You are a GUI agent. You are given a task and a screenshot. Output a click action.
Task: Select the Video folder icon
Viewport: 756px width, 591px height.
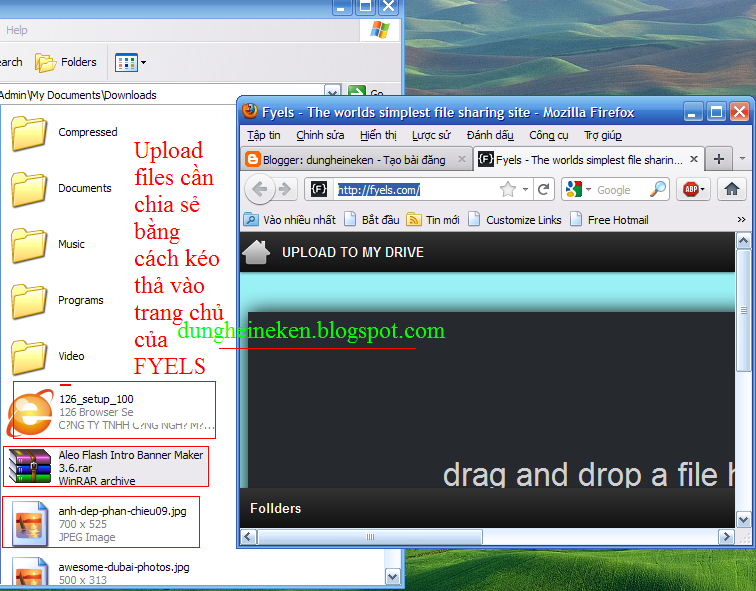click(29, 356)
